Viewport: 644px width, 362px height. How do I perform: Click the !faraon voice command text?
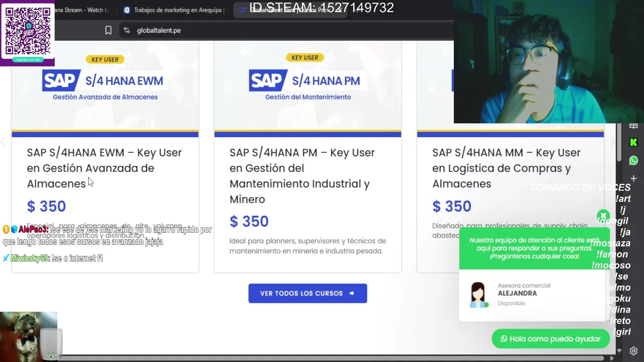click(x=613, y=254)
